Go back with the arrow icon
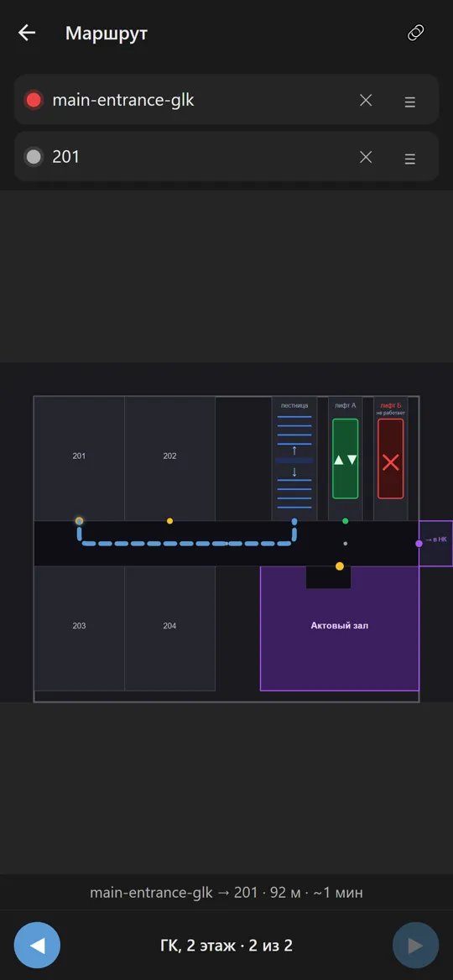Image resolution: width=453 pixels, height=980 pixels. pyautogui.click(x=27, y=33)
